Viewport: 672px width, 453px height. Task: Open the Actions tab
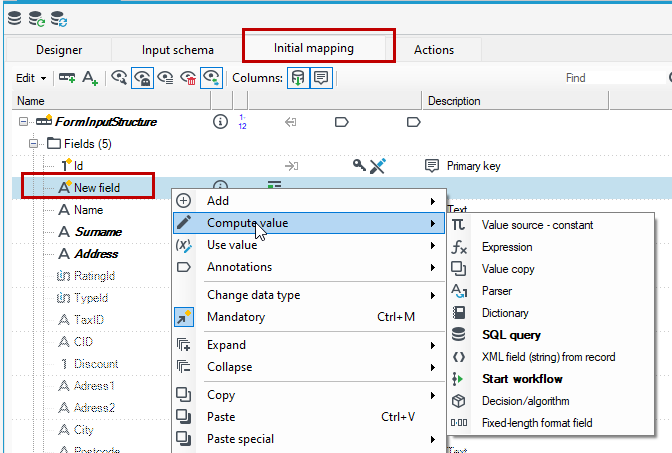[434, 50]
